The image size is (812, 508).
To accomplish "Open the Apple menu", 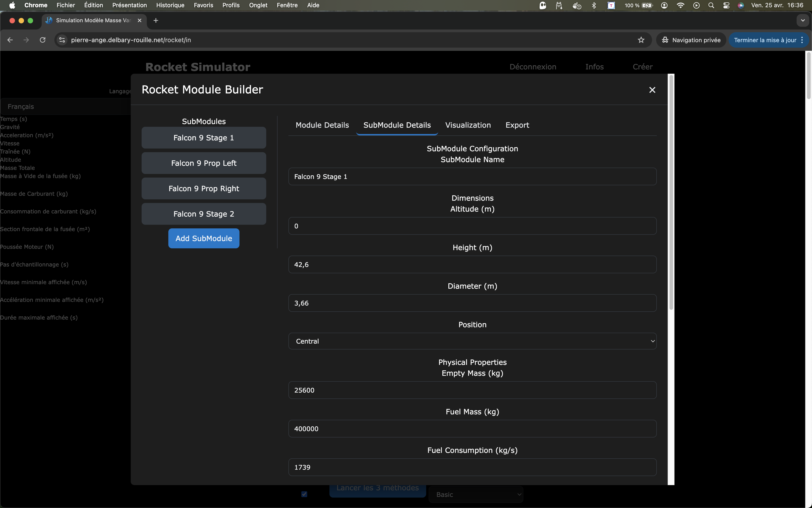I will (12, 5).
